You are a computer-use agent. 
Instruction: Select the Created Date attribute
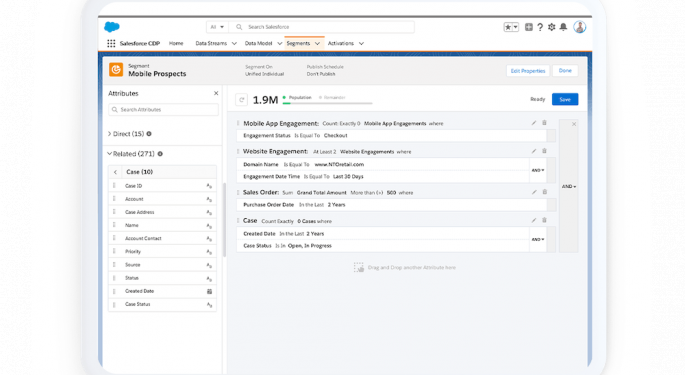click(163, 291)
